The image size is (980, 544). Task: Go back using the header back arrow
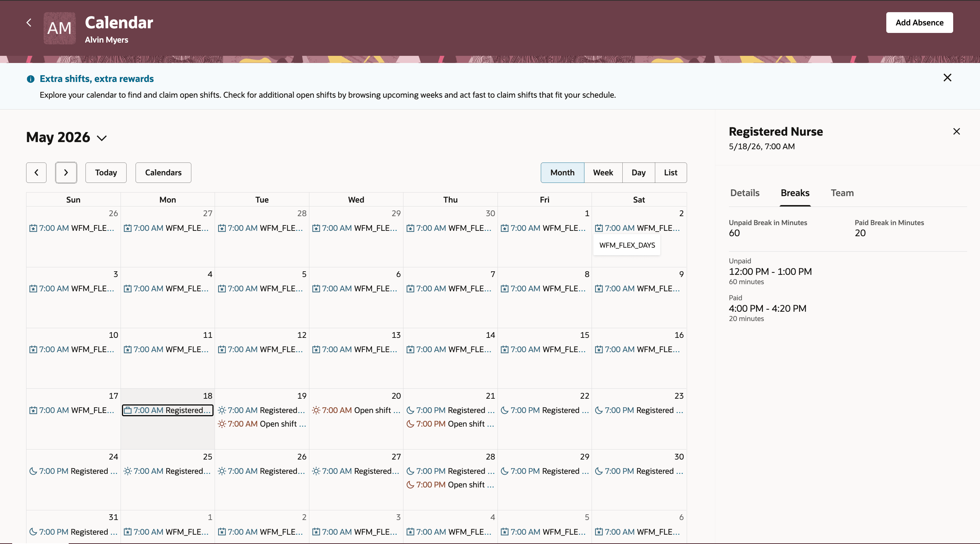[x=29, y=23]
